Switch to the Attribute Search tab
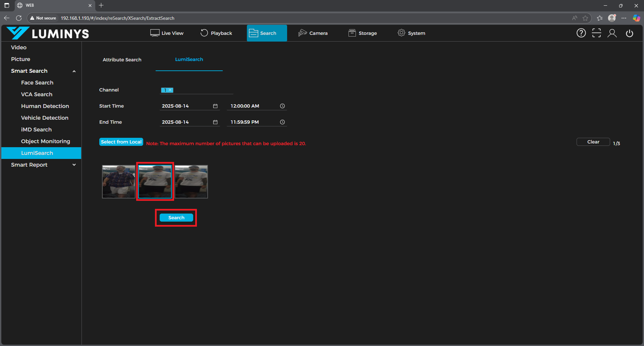Viewport: 644px width, 346px height. pyautogui.click(x=122, y=60)
